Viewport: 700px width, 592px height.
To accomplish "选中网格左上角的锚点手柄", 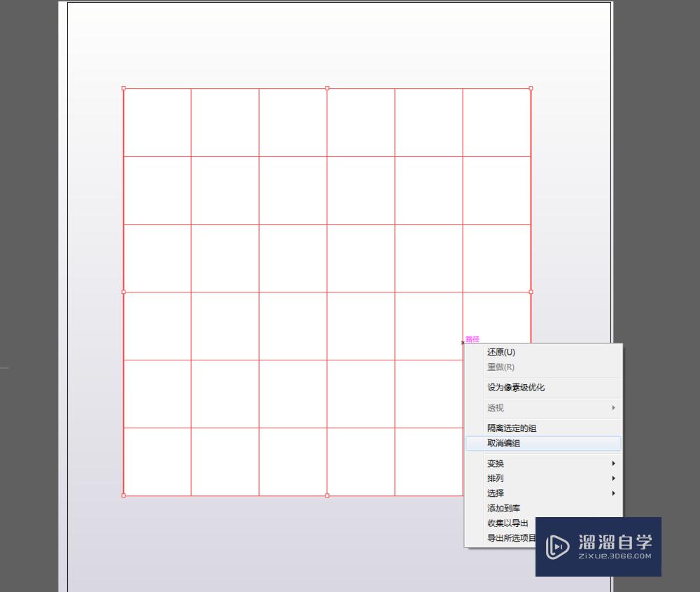I will pyautogui.click(x=124, y=89).
